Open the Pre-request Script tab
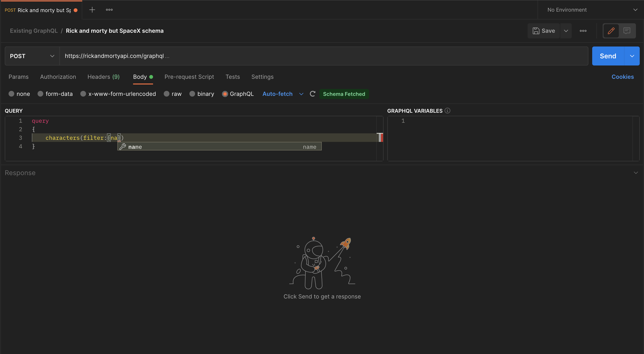 click(189, 77)
